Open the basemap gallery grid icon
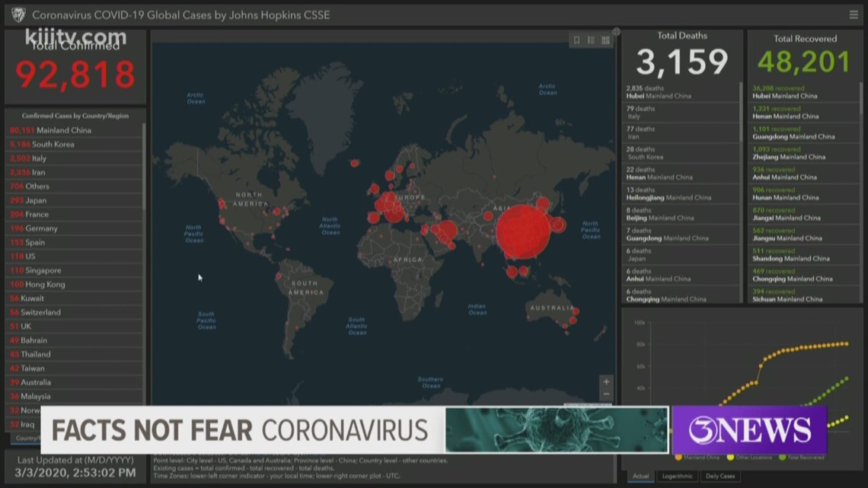868x488 pixels. [x=605, y=40]
